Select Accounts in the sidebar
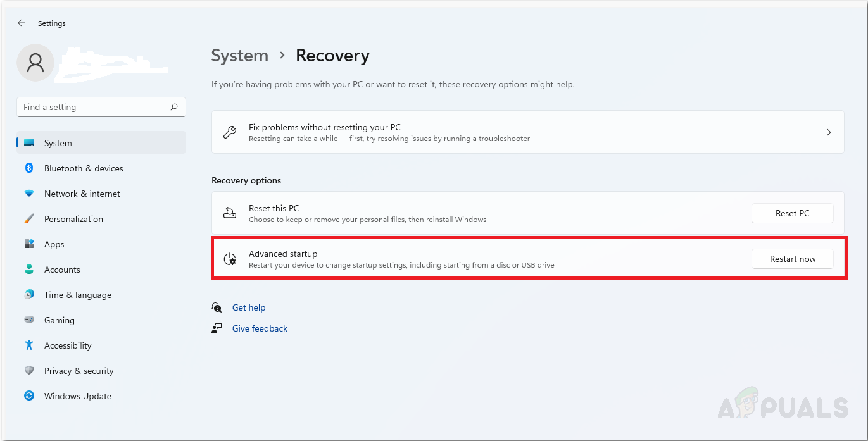The height and width of the screenshot is (441, 868). pyautogui.click(x=62, y=270)
